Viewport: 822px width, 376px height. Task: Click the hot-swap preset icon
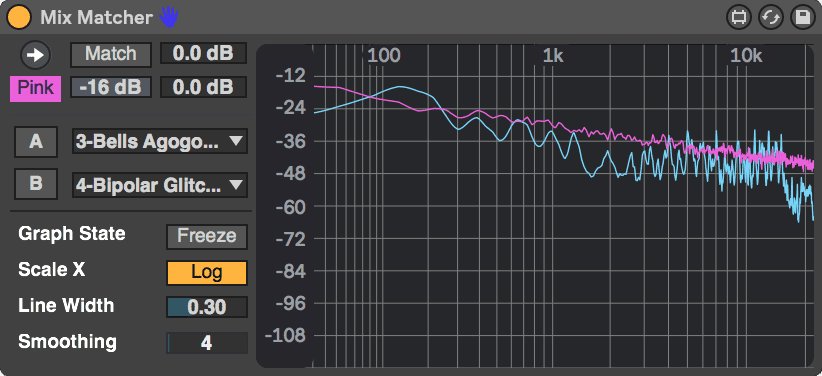pos(771,17)
